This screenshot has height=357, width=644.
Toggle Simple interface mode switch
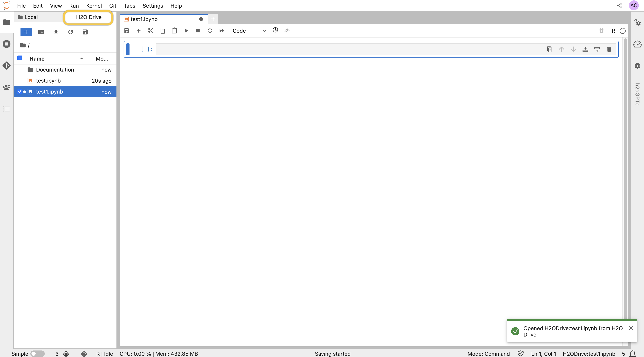(37, 353)
